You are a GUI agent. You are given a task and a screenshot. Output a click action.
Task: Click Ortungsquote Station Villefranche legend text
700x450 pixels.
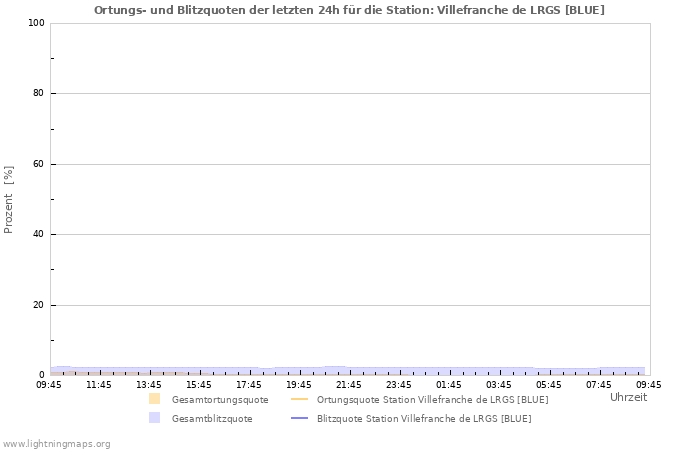pyautogui.click(x=432, y=400)
